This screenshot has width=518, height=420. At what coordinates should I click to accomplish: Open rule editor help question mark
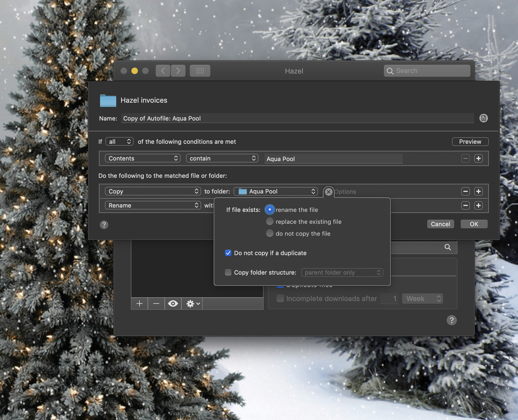point(104,225)
